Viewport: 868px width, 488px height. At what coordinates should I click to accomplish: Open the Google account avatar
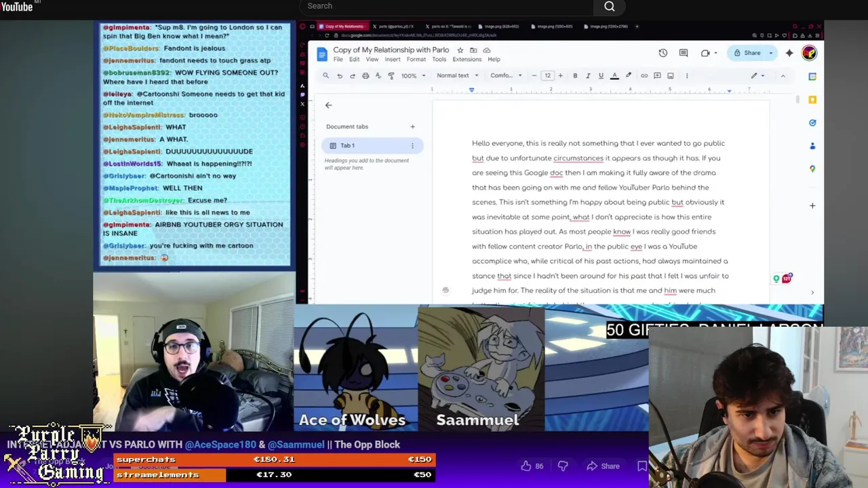coord(809,53)
